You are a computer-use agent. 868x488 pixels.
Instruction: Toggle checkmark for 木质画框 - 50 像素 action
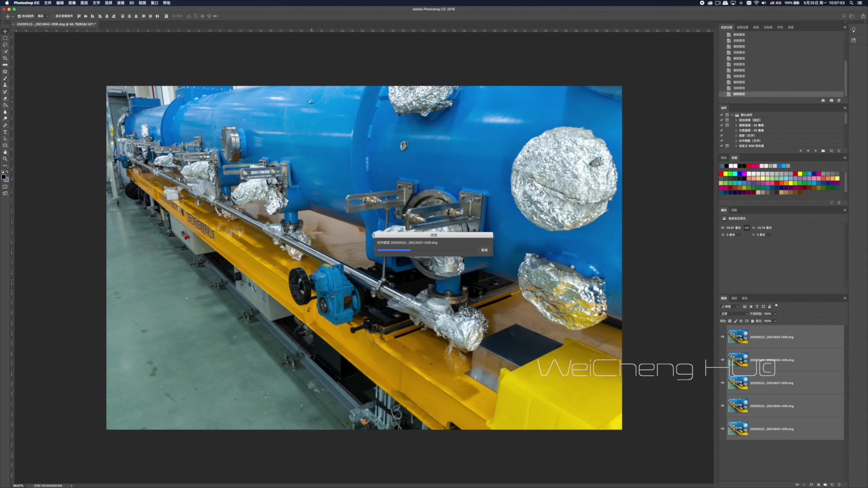722,130
